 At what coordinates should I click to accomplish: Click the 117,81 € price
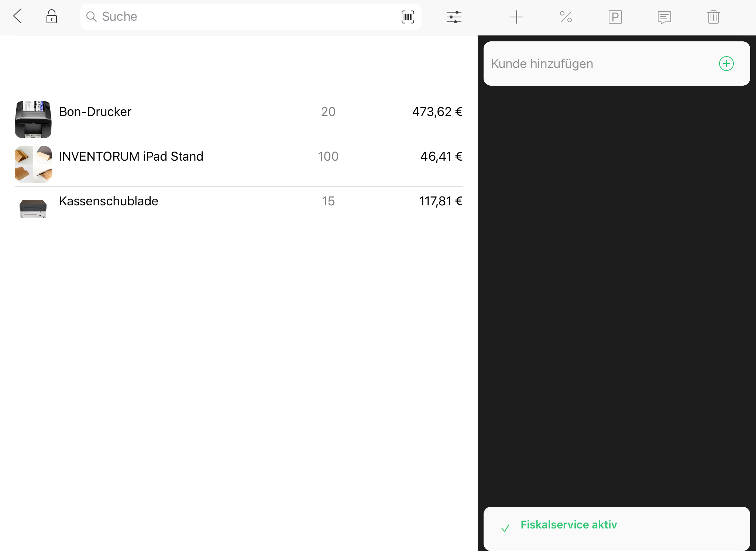[x=440, y=201]
